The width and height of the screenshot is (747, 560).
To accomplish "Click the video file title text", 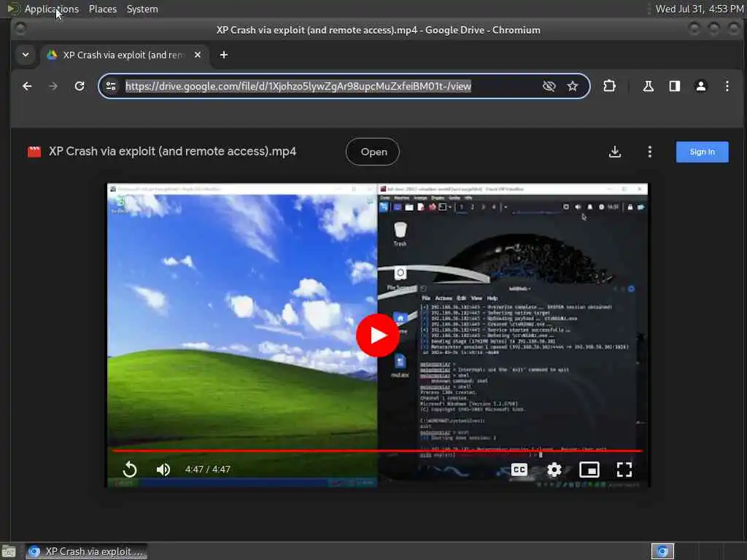I will [x=172, y=152].
